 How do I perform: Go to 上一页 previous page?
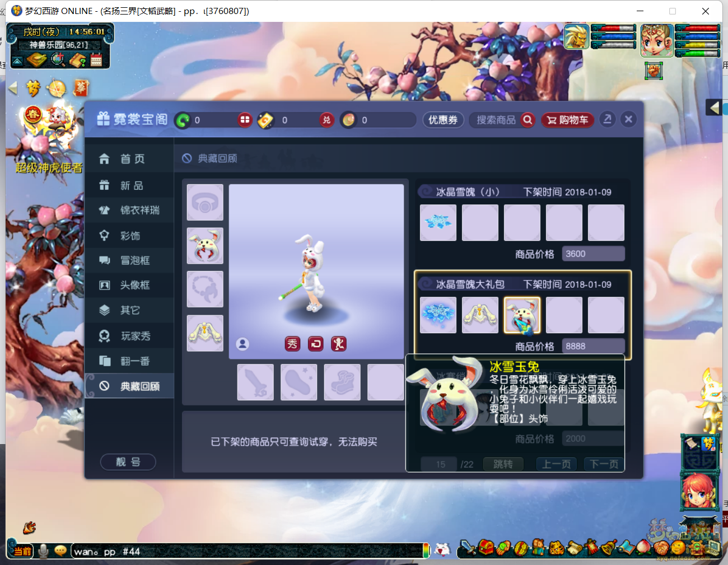(x=556, y=464)
